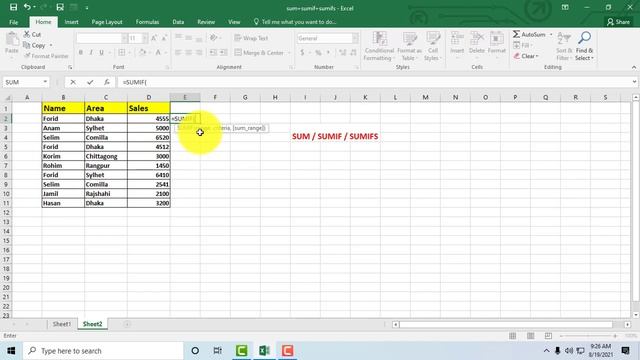640x360 pixels.
Task: Decrease font size with the smaller A icon
Action: (x=164, y=38)
